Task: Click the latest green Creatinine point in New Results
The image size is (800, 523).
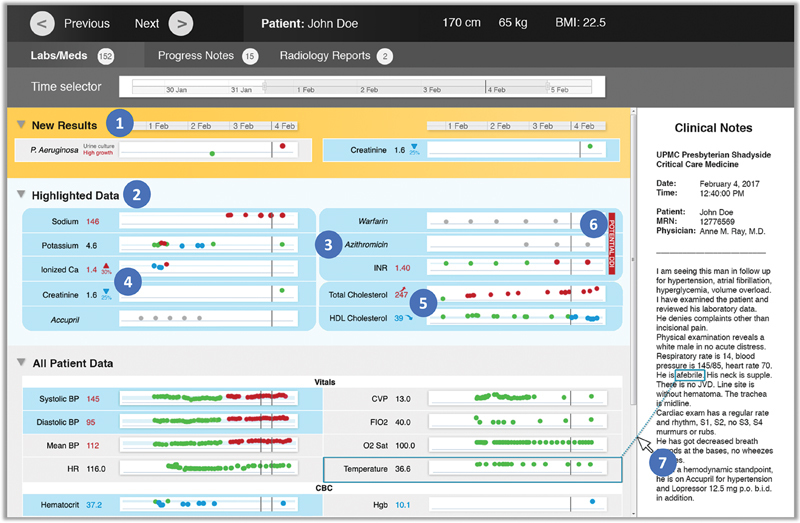Action: (590, 146)
